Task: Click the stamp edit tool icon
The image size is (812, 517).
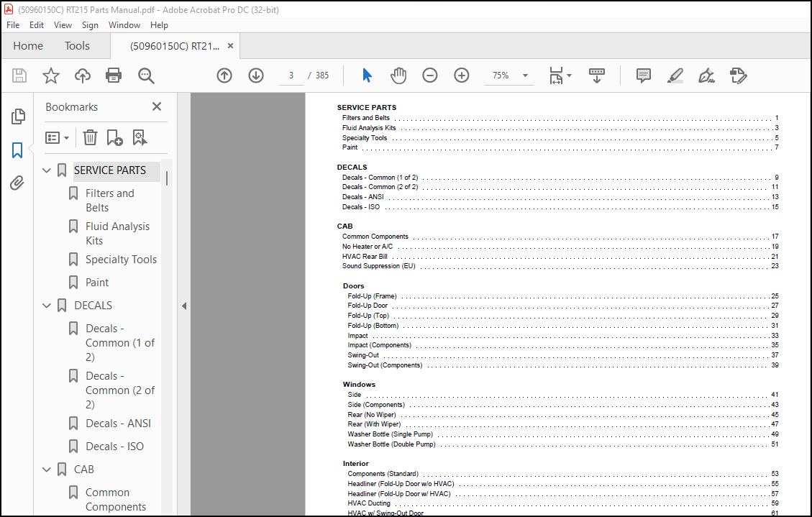Action: pos(738,76)
